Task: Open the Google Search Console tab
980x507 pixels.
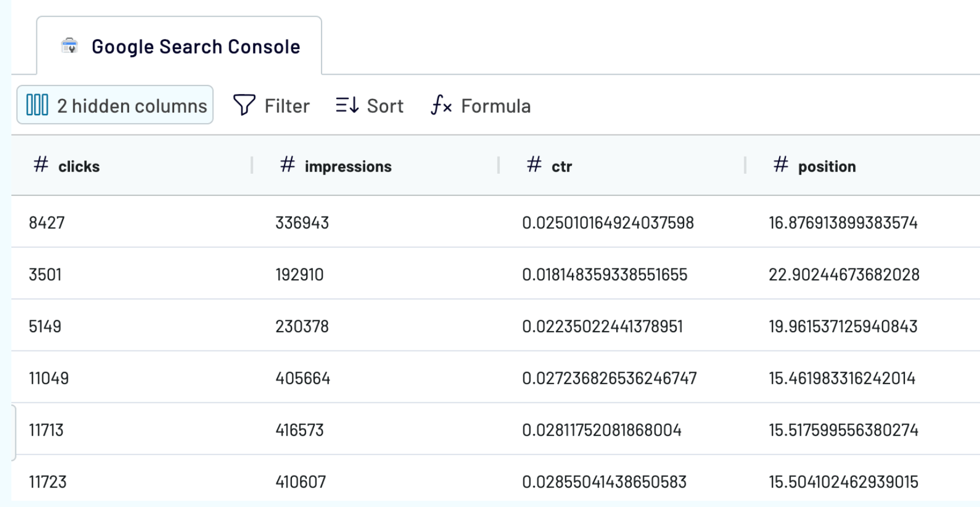Action: (195, 47)
